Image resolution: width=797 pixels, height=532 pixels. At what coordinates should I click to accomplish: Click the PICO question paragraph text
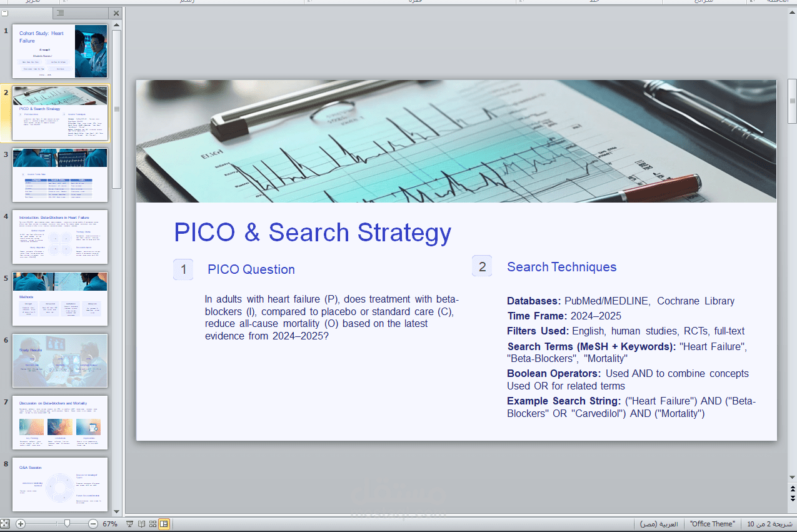point(331,318)
